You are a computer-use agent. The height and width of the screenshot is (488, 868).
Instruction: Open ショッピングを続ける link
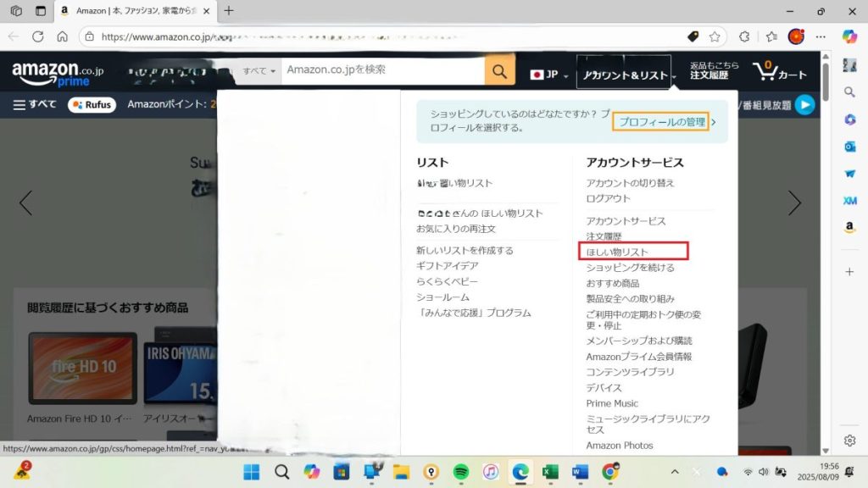(630, 267)
